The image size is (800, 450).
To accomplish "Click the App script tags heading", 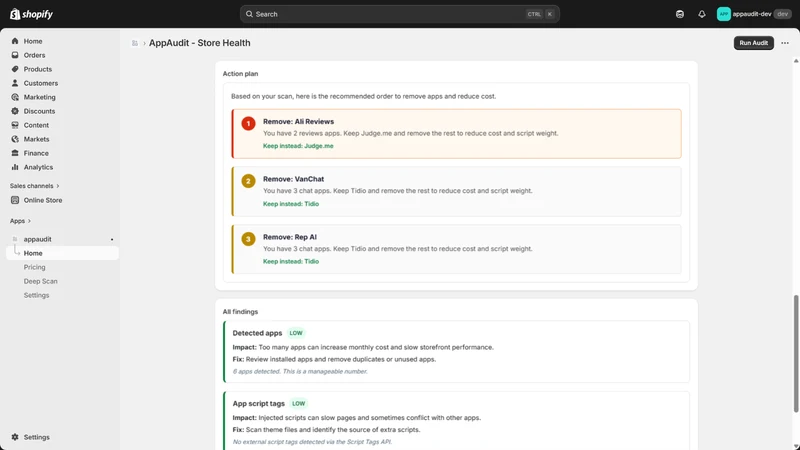I will pyautogui.click(x=259, y=404).
